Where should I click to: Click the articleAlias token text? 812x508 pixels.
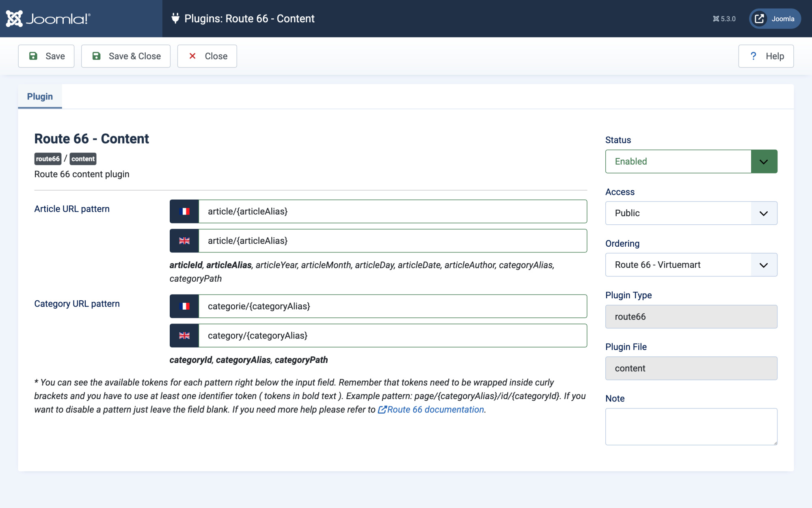coord(229,265)
